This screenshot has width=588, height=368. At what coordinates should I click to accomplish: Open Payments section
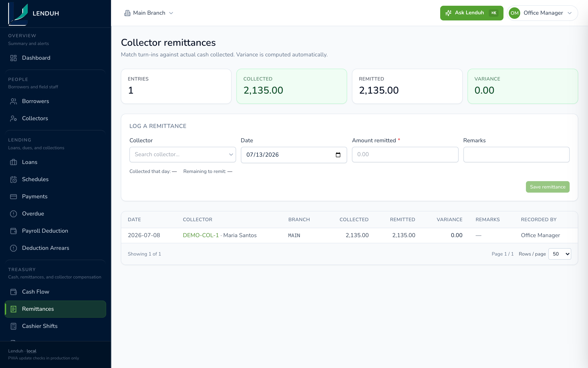(55, 196)
